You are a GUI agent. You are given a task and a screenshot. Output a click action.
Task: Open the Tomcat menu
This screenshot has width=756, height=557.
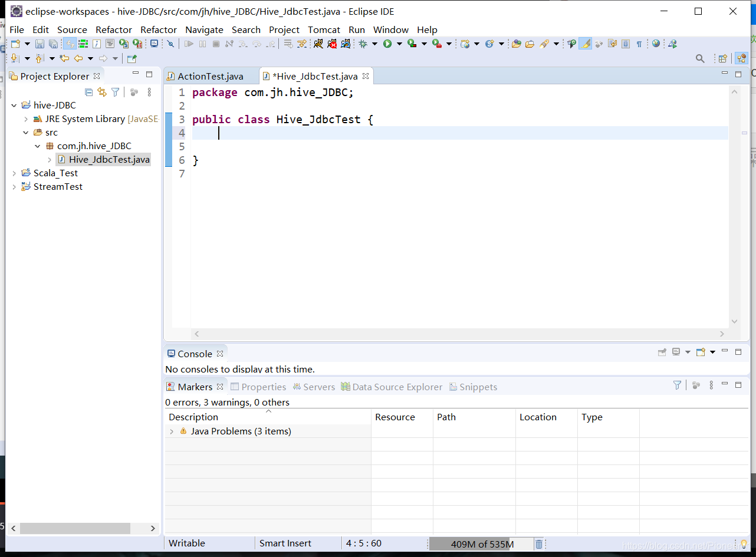pyautogui.click(x=324, y=29)
